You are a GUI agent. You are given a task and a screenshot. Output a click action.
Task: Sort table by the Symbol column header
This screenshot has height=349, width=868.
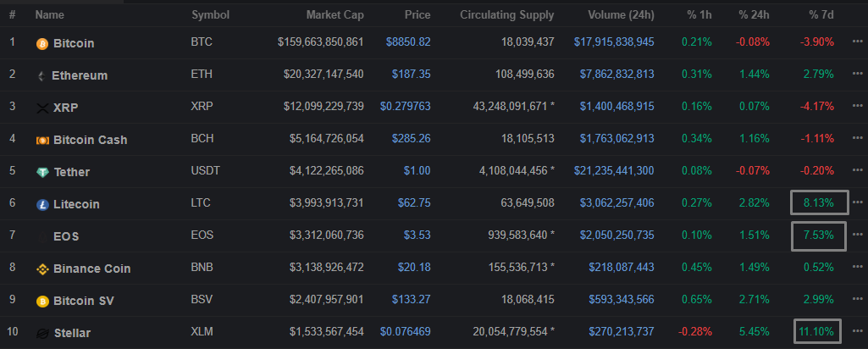click(210, 15)
